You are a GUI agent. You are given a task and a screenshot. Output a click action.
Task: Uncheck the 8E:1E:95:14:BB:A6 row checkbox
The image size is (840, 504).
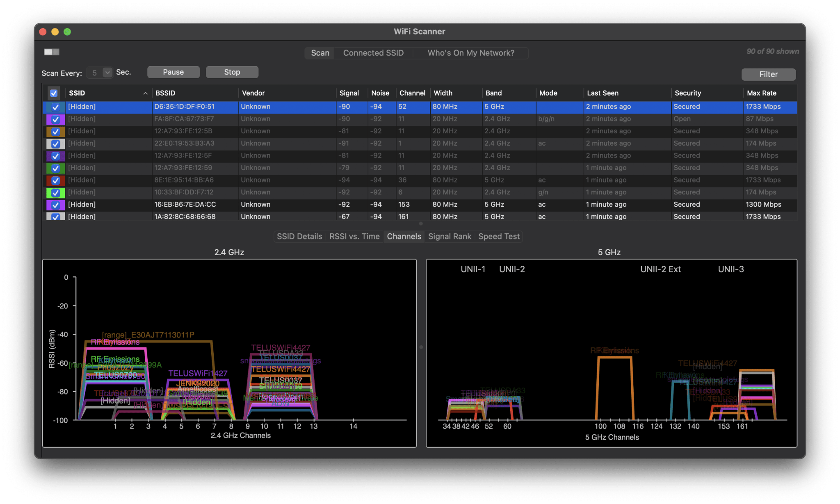[x=55, y=180]
